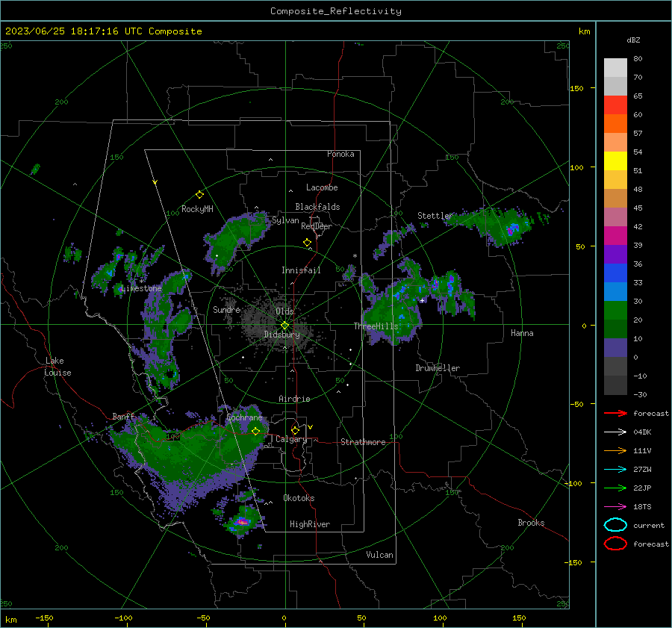The image size is (672, 628).
Task: Click the Ponoka city label
Action: [340, 154]
